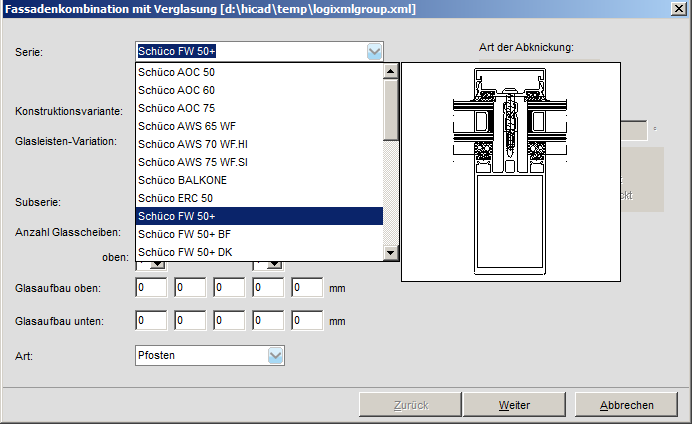692x424 pixels.
Task: Click fifth Glasaufbau oben value field
Action: click(307, 288)
